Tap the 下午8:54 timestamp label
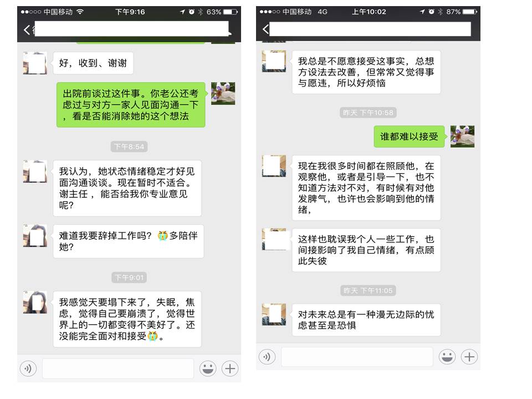Screen dimensions: 532x399 tap(129, 147)
